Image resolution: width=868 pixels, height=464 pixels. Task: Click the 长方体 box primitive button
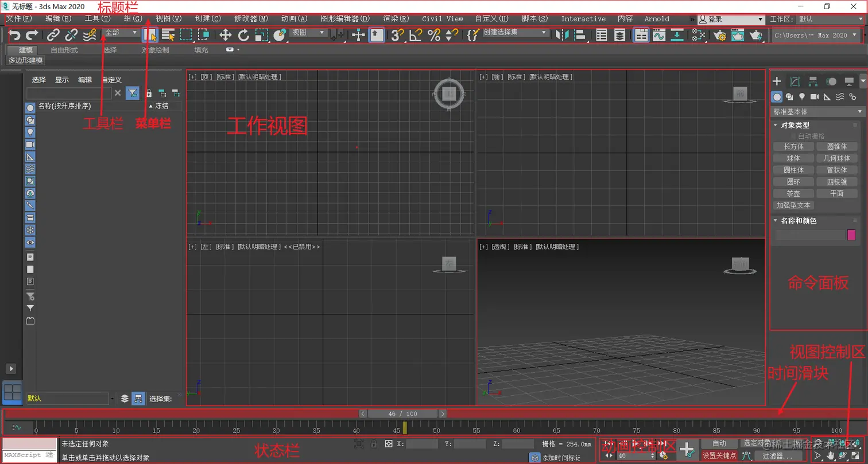pyautogui.click(x=793, y=147)
